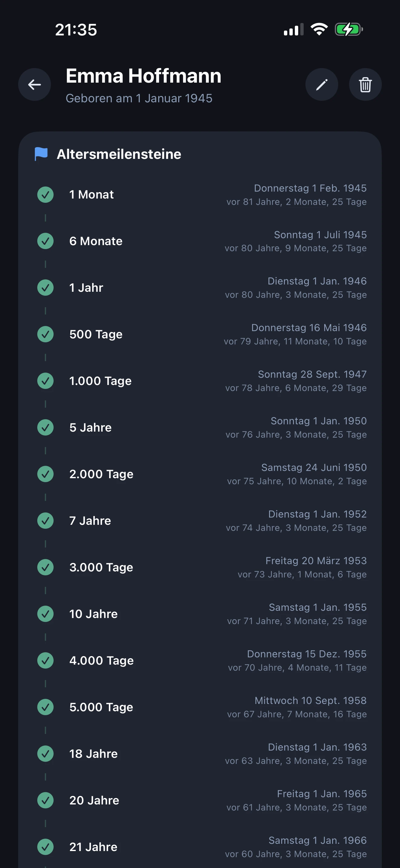Open the edit pencil for Emma Hoffmann
Image resolution: width=400 pixels, height=868 pixels.
[322, 84]
